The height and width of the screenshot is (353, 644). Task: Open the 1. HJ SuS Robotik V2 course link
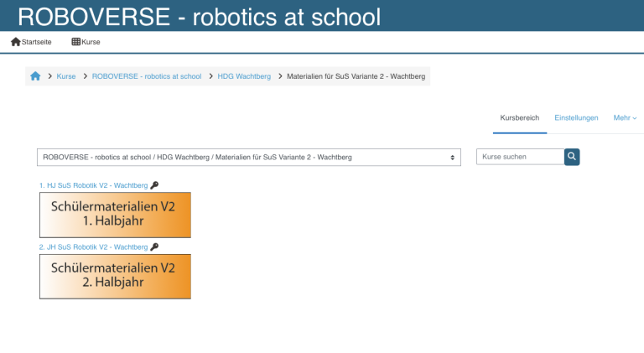[93, 185]
